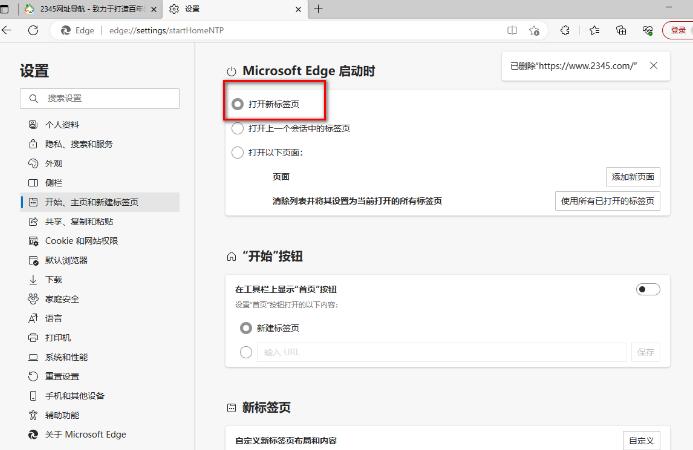693x450 pixels.
Task: Open the Browser essentials heart icon
Action: (647, 31)
